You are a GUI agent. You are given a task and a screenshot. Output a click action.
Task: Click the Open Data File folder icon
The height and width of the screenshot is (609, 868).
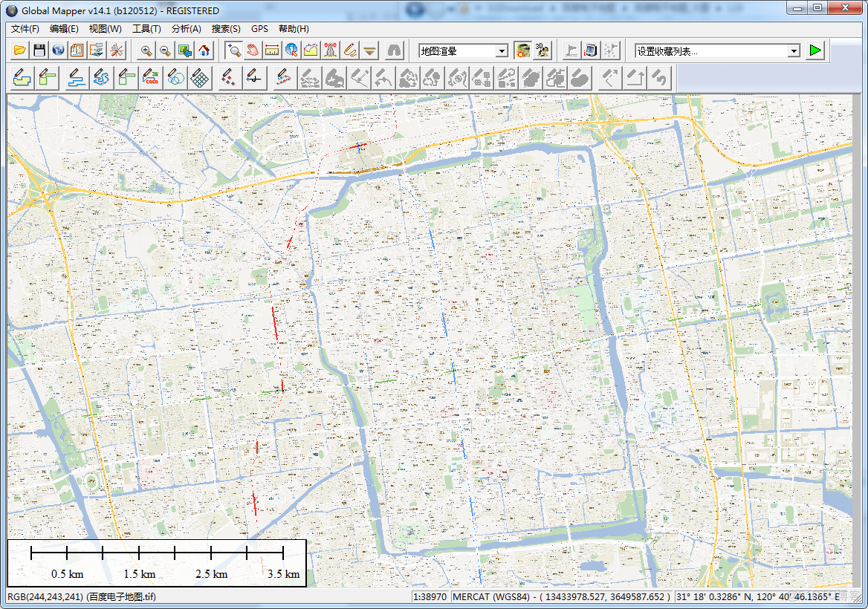click(x=20, y=51)
